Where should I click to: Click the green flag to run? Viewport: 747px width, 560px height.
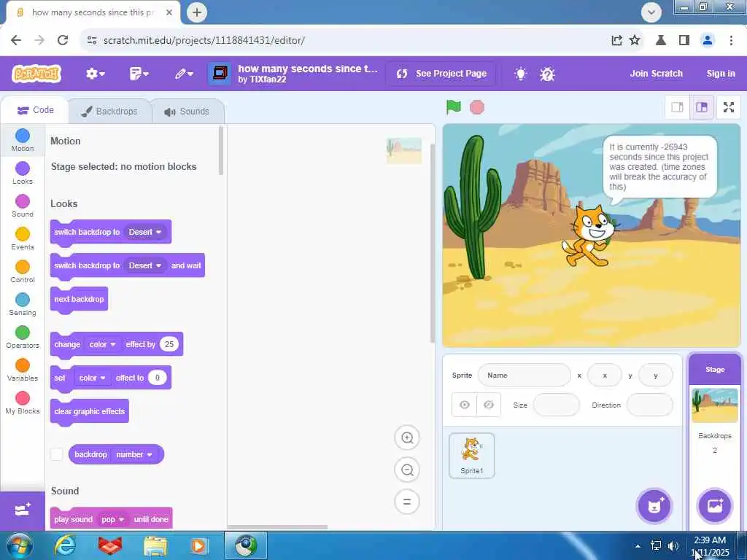[454, 107]
